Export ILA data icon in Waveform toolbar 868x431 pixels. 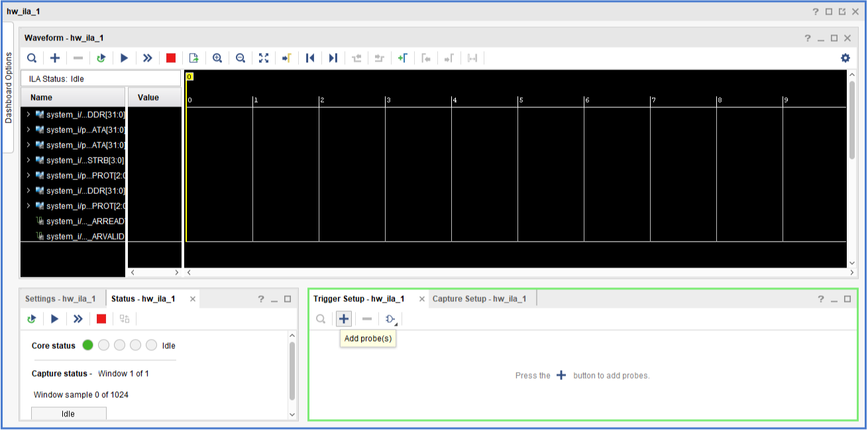(x=193, y=58)
